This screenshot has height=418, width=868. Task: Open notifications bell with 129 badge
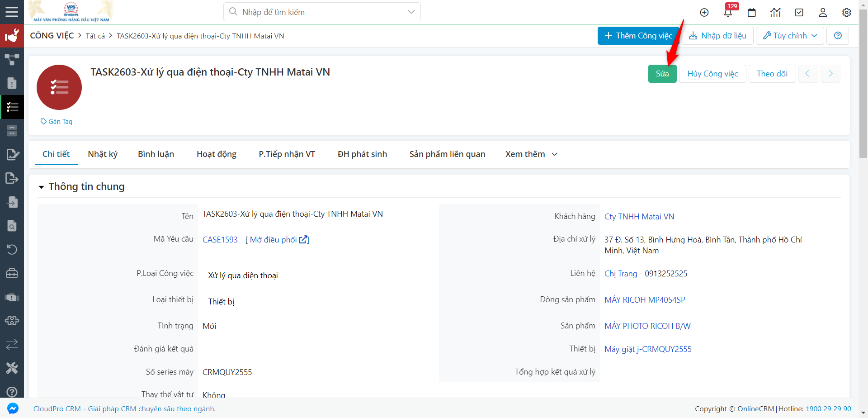pos(728,12)
